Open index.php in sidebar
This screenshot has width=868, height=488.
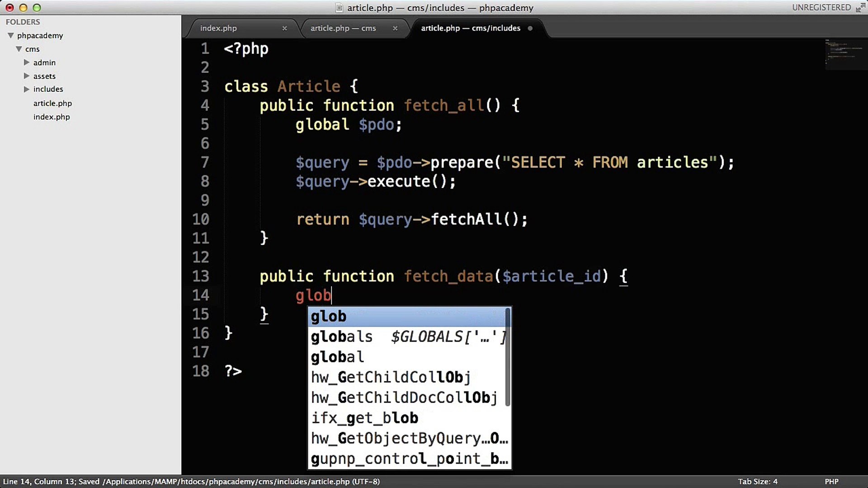click(x=52, y=117)
